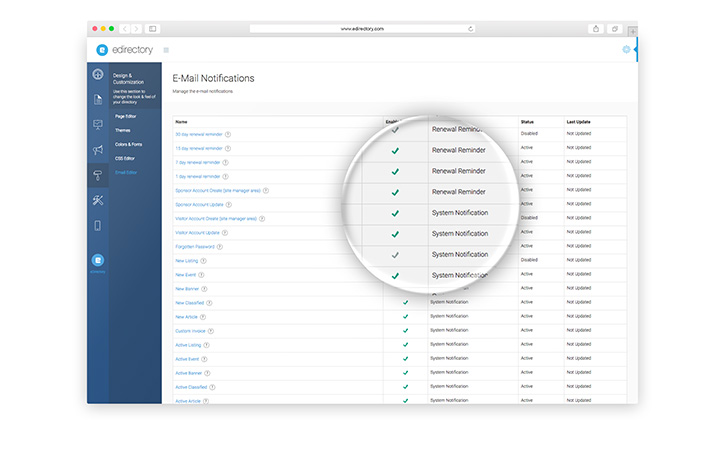This screenshot has width=721, height=451.
Task: Select the paint roller design icon
Action: 97,175
